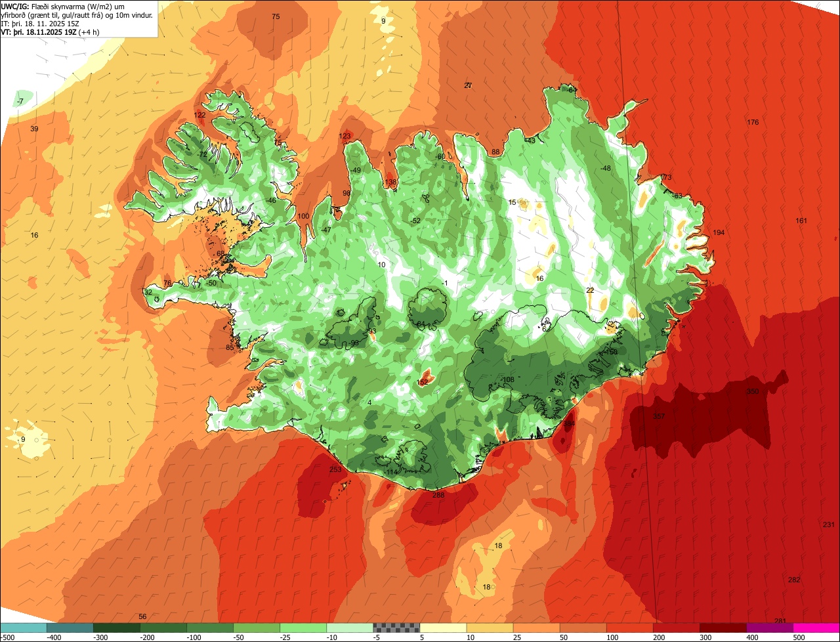840x642 pixels.
Task: Click the 'VT: þri. 18.11.2025 19Z (+4 h)' line
Action: [51, 32]
